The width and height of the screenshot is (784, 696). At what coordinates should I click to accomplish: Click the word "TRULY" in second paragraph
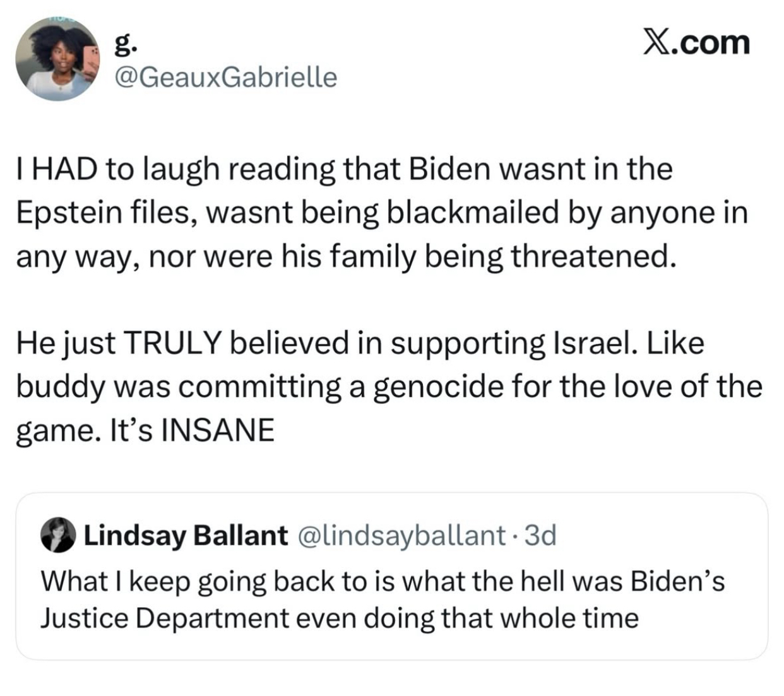(x=174, y=343)
